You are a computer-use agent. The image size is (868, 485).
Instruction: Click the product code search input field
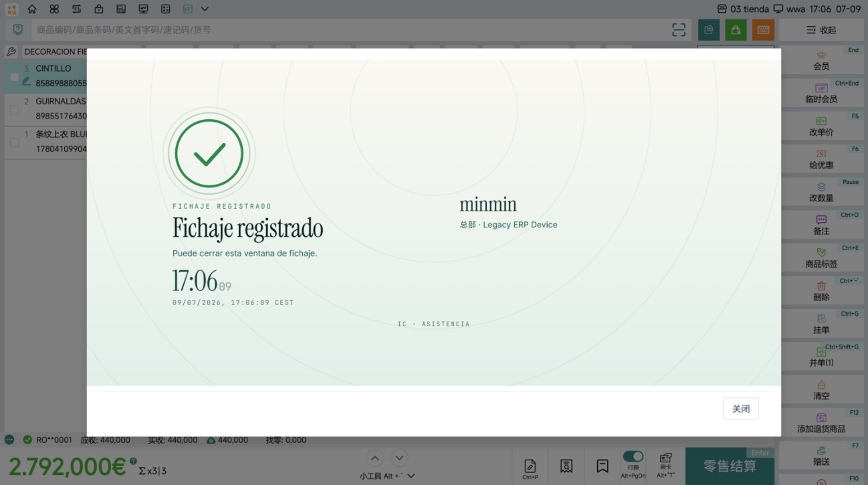click(x=348, y=29)
